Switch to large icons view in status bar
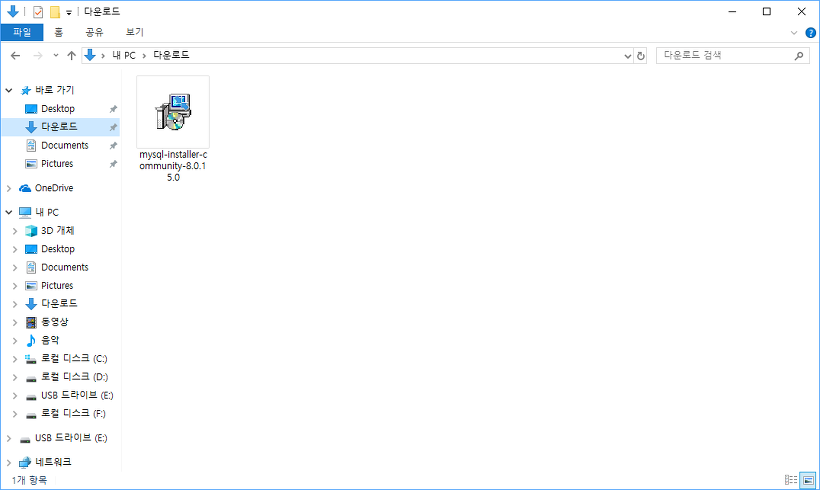The height and width of the screenshot is (490, 820). [x=808, y=480]
